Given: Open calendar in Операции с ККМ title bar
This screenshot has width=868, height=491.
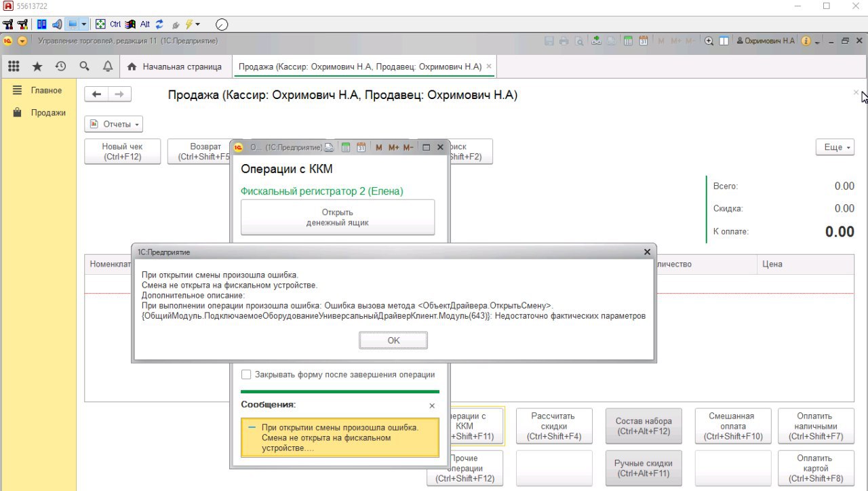Looking at the screenshot, I should click(x=361, y=147).
